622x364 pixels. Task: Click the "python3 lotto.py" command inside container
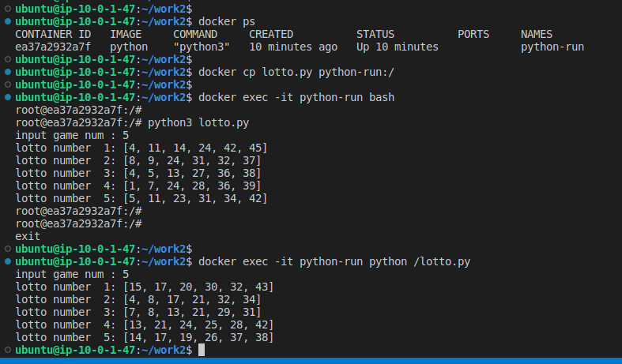click(198, 122)
